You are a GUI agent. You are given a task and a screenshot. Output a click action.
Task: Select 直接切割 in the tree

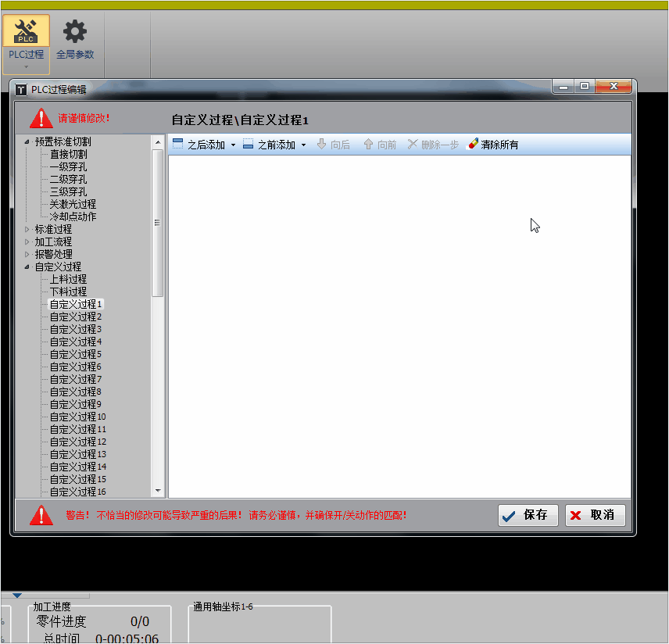(68, 154)
